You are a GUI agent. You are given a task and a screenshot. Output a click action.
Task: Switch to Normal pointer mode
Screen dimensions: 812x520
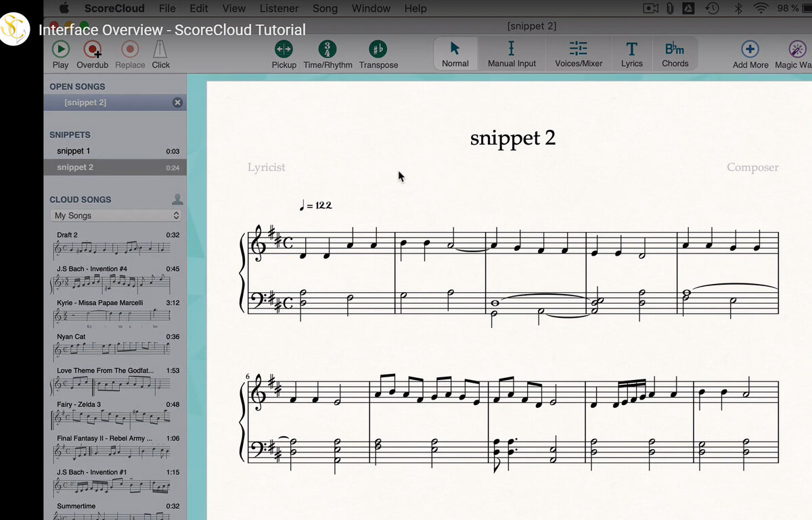[x=455, y=53]
